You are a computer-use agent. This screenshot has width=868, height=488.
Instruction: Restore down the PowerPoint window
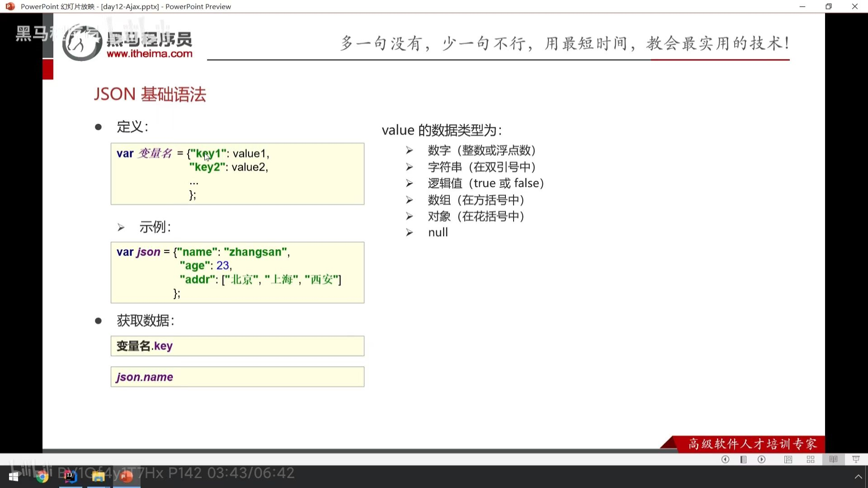828,6
